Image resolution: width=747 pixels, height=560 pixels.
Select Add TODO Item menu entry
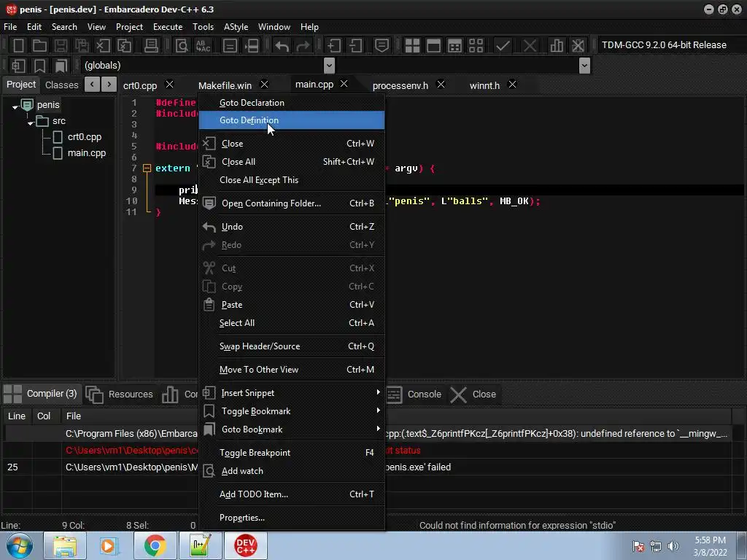click(x=292, y=494)
